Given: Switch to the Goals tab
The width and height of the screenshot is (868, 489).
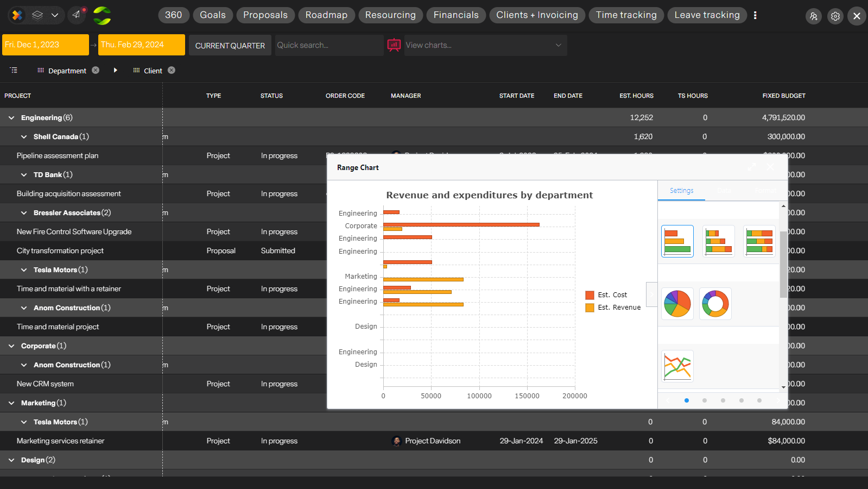Looking at the screenshot, I should pos(213,15).
